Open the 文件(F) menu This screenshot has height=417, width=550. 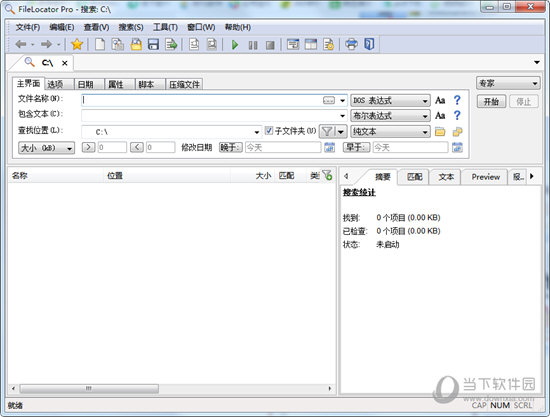(x=28, y=27)
